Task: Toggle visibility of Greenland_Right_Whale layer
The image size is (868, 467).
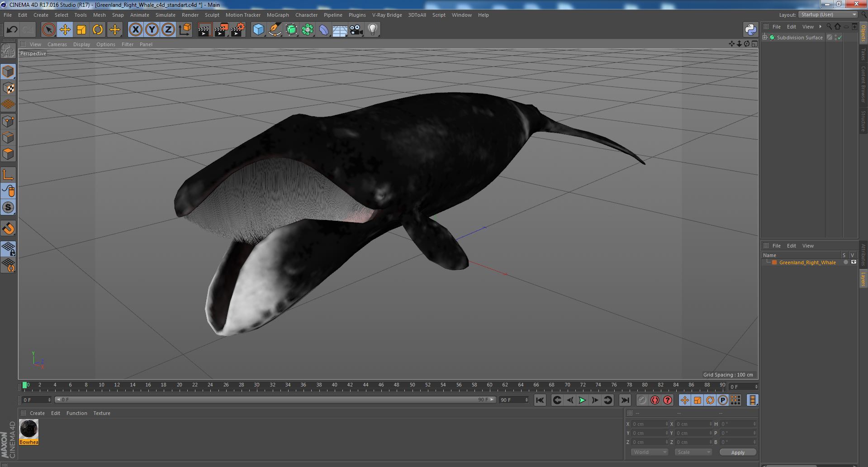Action: 854,262
